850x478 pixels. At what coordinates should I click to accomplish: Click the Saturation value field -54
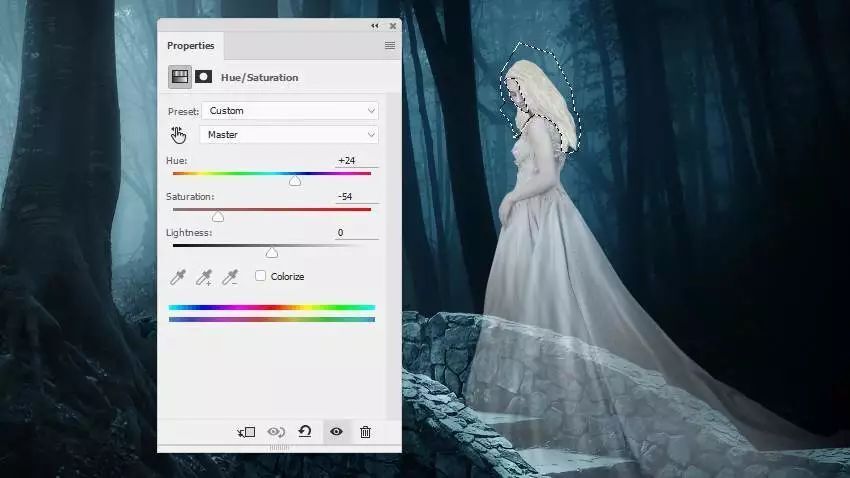click(x=357, y=197)
